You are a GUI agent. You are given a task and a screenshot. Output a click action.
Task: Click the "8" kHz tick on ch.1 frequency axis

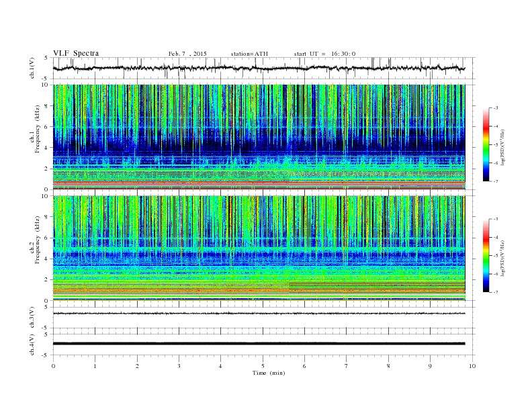[47, 106]
